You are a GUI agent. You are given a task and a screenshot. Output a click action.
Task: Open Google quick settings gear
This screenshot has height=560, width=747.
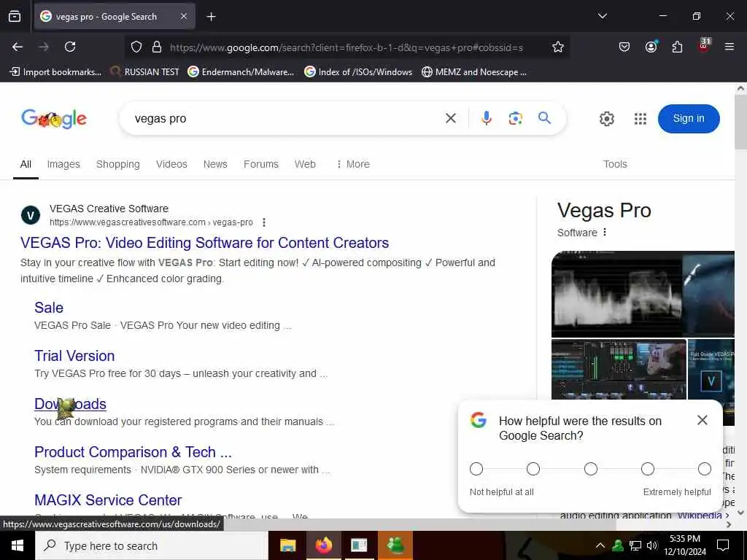(606, 119)
